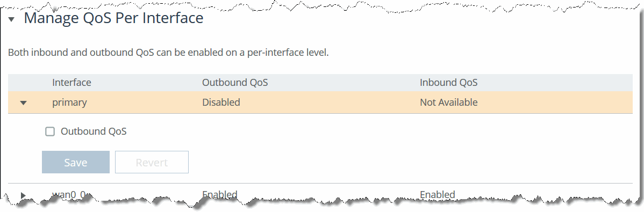Sort by the Interface column header
This screenshot has width=644, height=212.
(71, 83)
